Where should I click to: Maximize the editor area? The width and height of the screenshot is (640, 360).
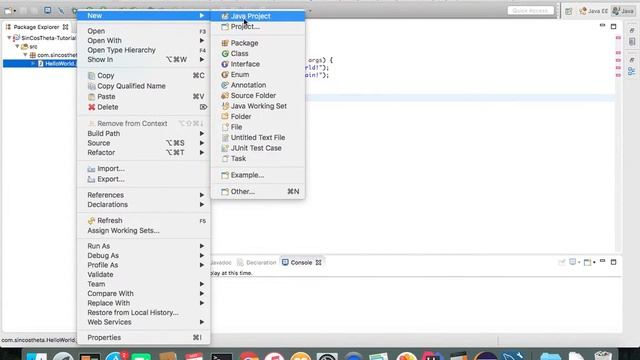tap(613, 27)
